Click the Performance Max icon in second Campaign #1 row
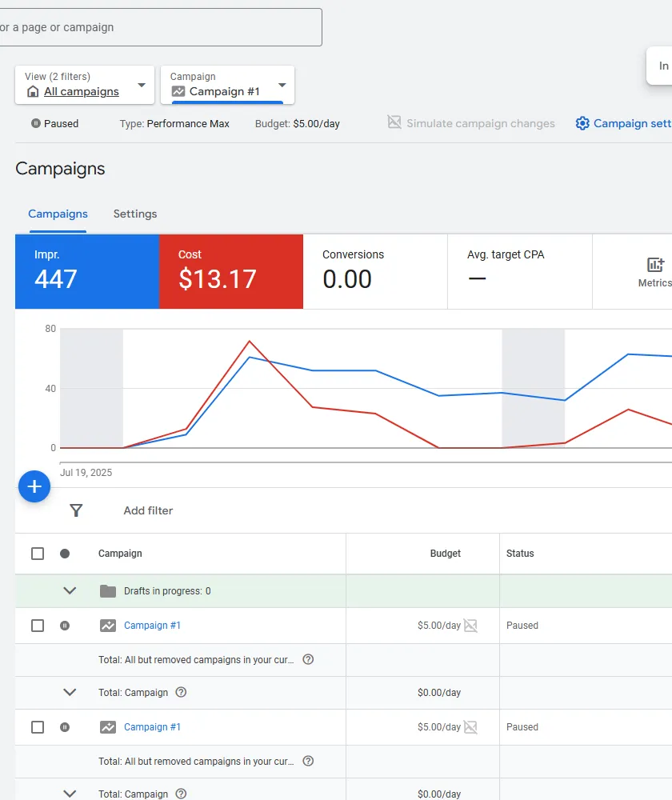Viewport: 672px width, 800px height. pos(108,727)
